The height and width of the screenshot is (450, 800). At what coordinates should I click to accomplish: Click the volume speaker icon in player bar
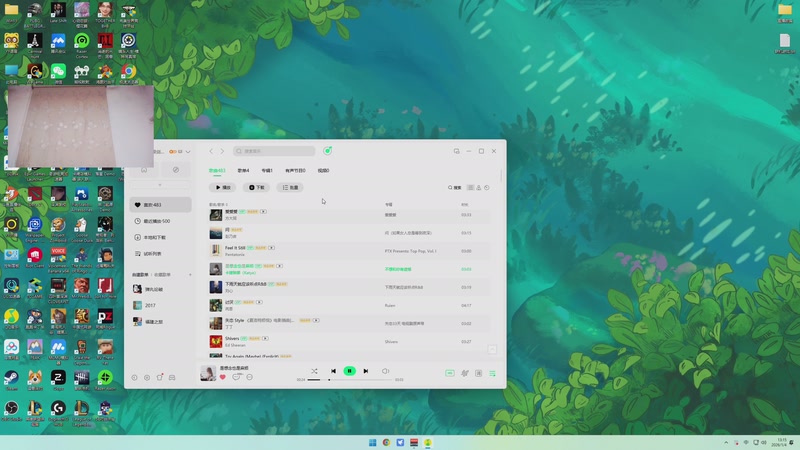(385, 371)
